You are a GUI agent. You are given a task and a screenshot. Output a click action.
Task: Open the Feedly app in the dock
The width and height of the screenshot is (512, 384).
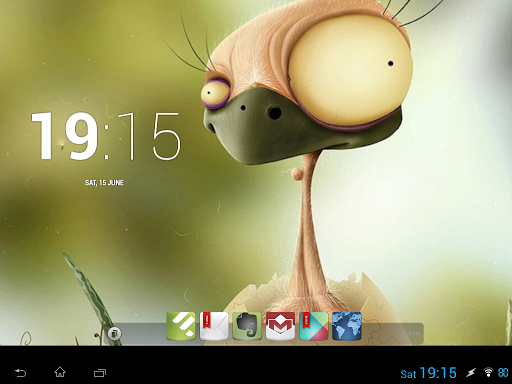point(181,326)
